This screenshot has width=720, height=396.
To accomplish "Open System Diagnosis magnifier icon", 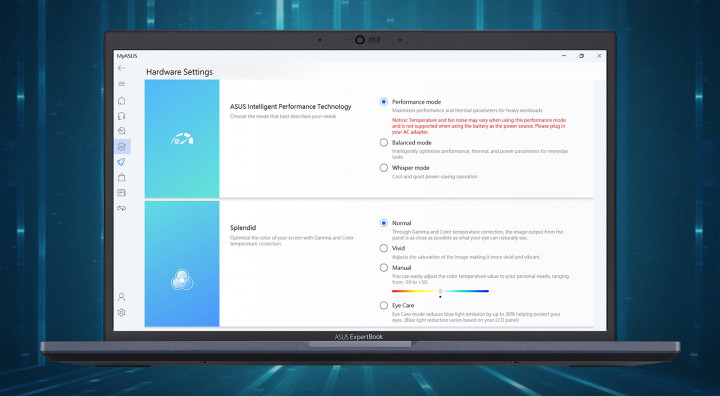I will (x=121, y=131).
